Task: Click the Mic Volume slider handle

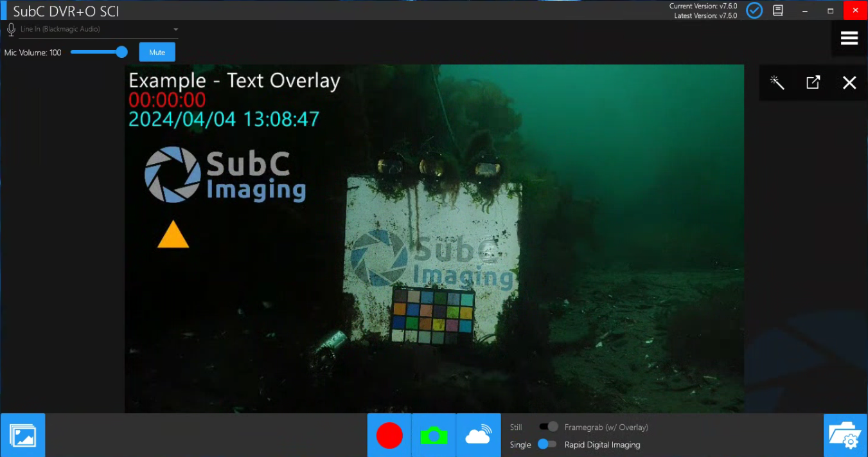Action: (122, 52)
